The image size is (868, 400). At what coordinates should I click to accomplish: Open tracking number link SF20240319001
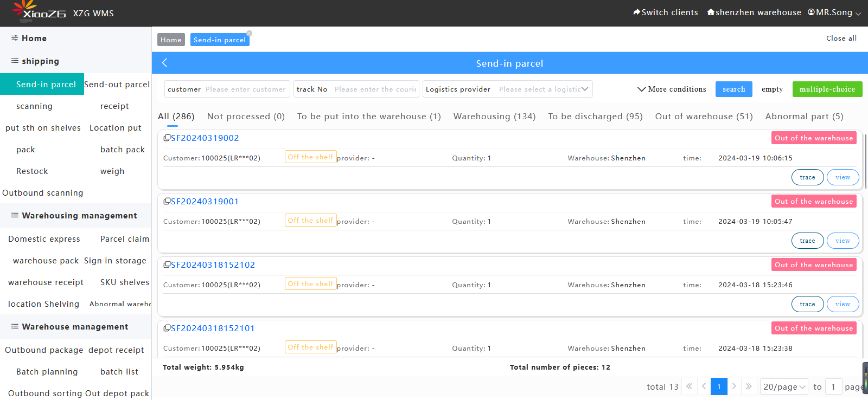click(205, 202)
